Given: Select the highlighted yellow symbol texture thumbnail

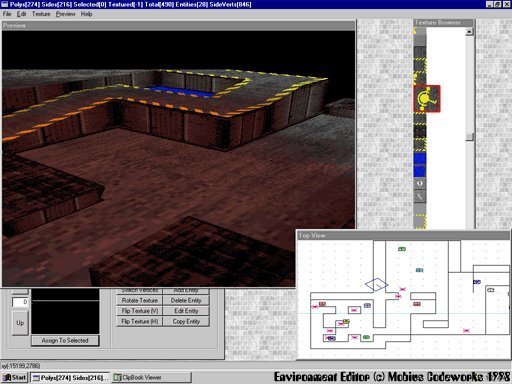Looking at the screenshot, I should [x=427, y=99].
